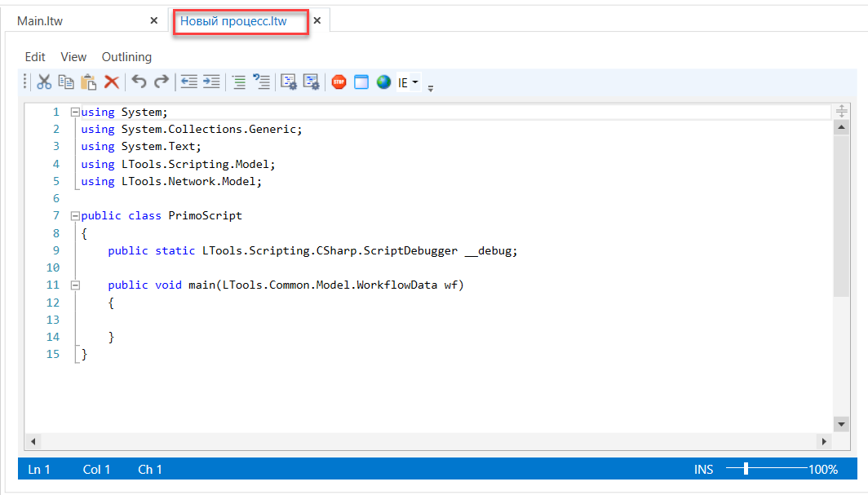
Task: Collapse the main method region
Action: 75,285
